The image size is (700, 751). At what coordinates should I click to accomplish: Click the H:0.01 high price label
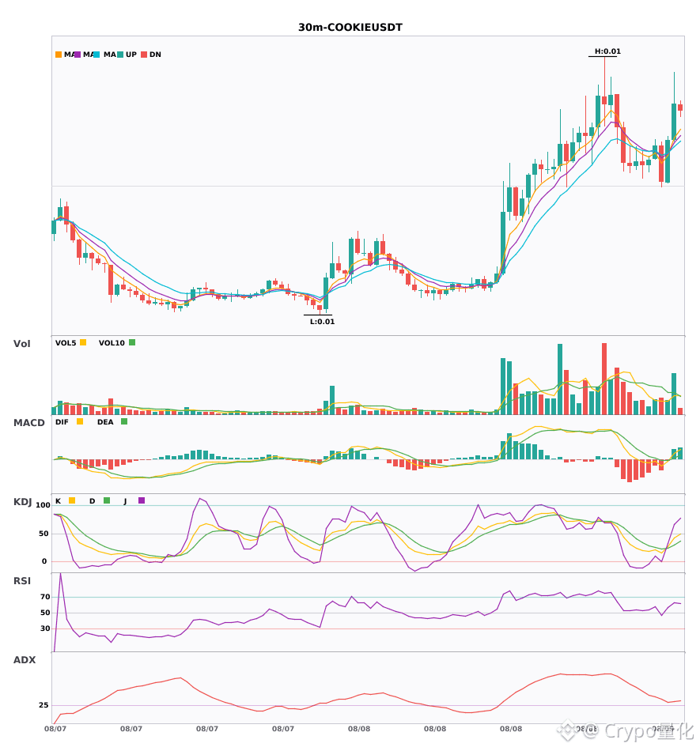(607, 51)
